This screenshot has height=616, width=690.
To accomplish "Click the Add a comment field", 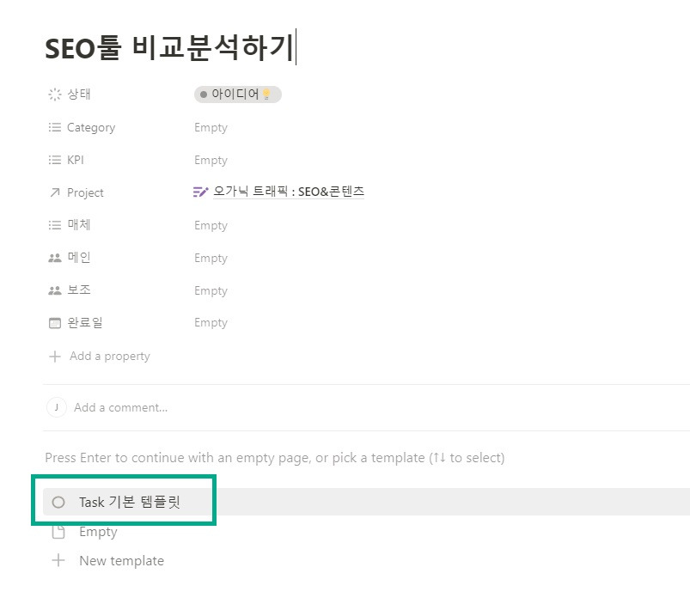I will coord(120,407).
